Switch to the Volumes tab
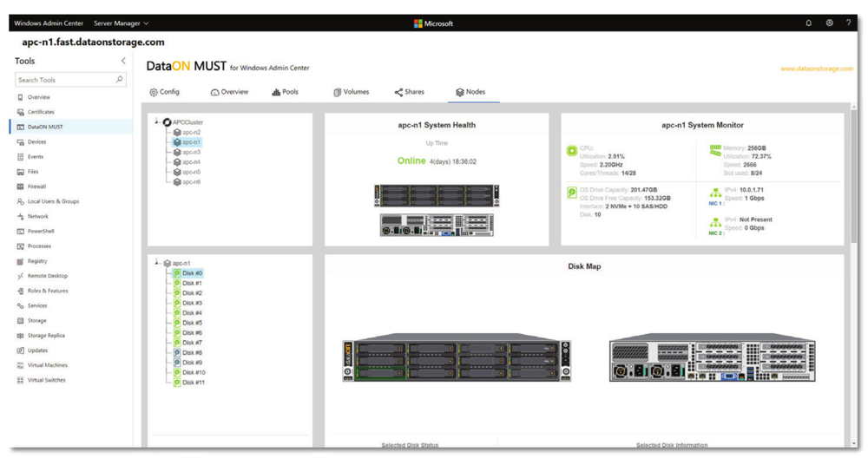This screenshot has height=465, width=868. (351, 92)
